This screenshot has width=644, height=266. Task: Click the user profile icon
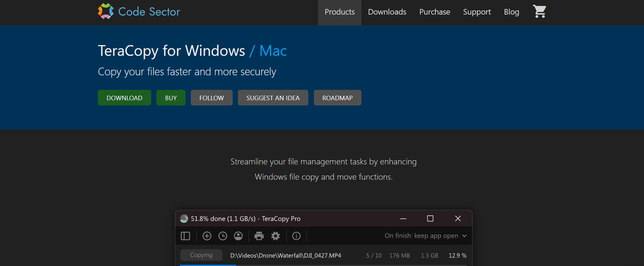(238, 236)
